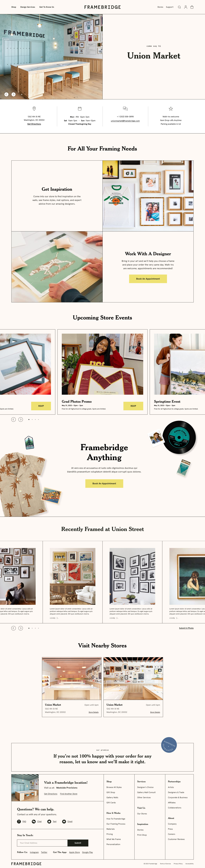The image size is (205, 868).
Task: Click Book An Appointment under Work With A Designer
Action: (x=148, y=279)
